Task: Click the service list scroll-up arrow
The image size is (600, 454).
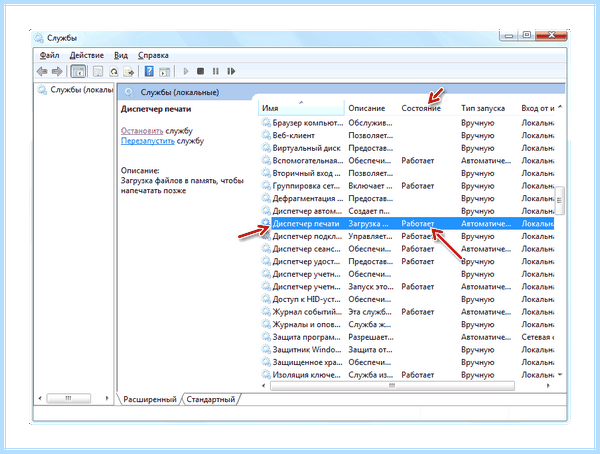Action: (x=560, y=107)
